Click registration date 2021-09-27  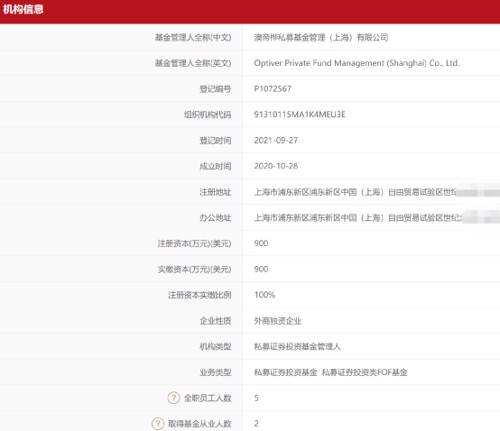(276, 140)
